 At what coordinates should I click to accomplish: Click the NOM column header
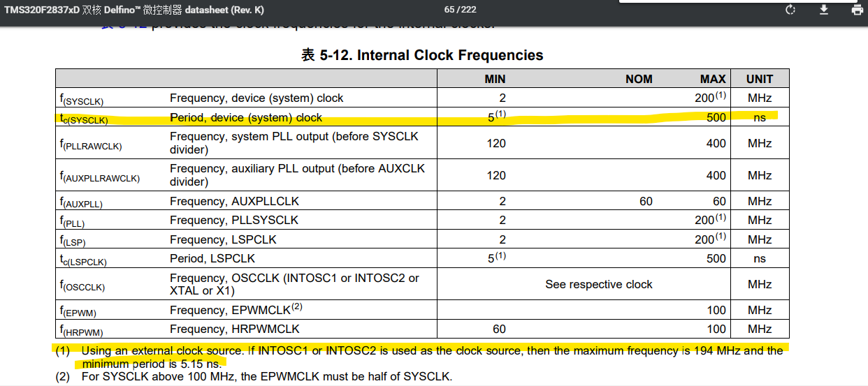639,79
